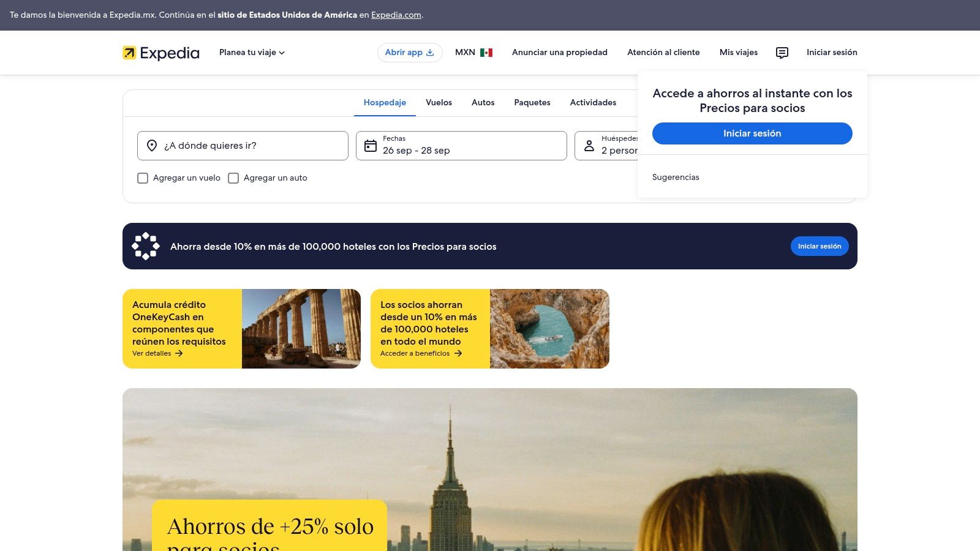Click the arrow next to Ver detalles
The height and width of the screenshot is (551, 980).
click(x=179, y=353)
